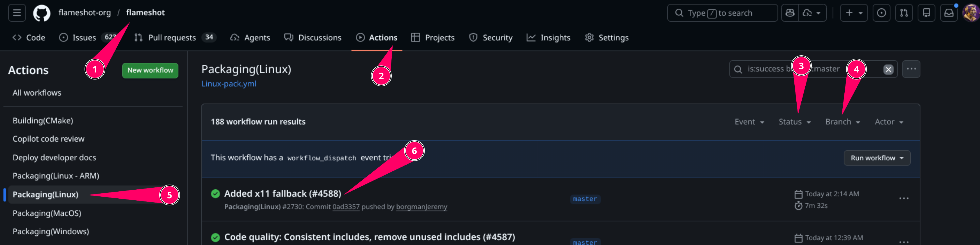This screenshot has width=980, height=245.
Task: Click the GitHub logo icon
Action: (x=42, y=13)
